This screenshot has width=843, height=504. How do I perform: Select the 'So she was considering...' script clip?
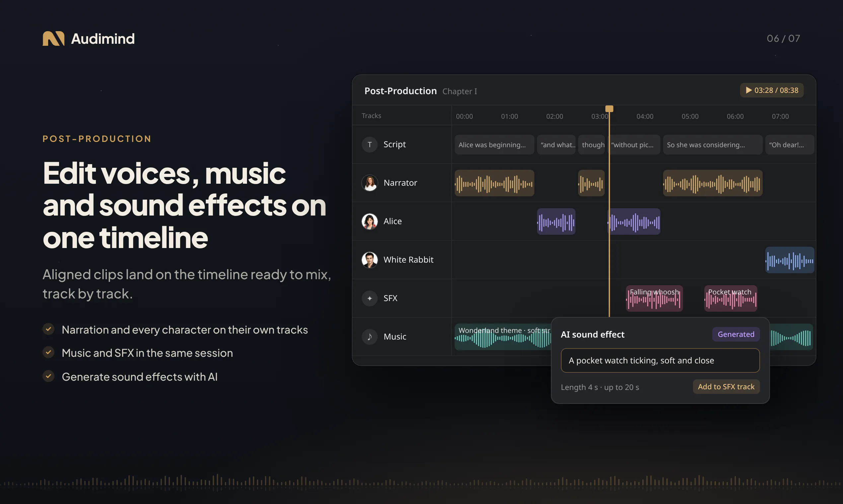[x=713, y=145]
